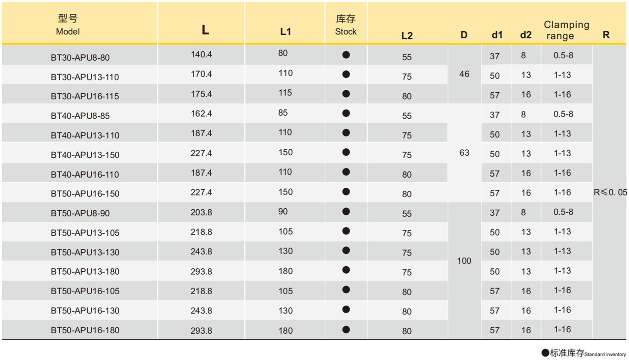Select the Stock column header

click(x=346, y=25)
